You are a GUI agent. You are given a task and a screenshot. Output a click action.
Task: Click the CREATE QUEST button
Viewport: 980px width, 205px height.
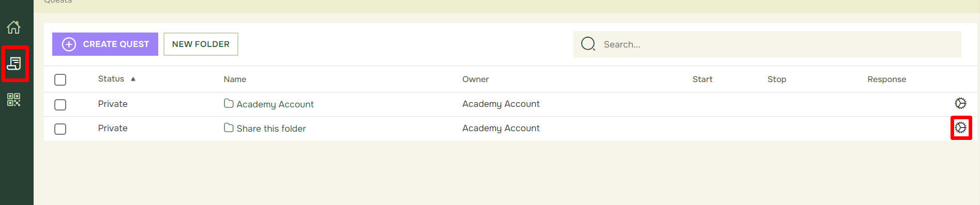click(105, 44)
